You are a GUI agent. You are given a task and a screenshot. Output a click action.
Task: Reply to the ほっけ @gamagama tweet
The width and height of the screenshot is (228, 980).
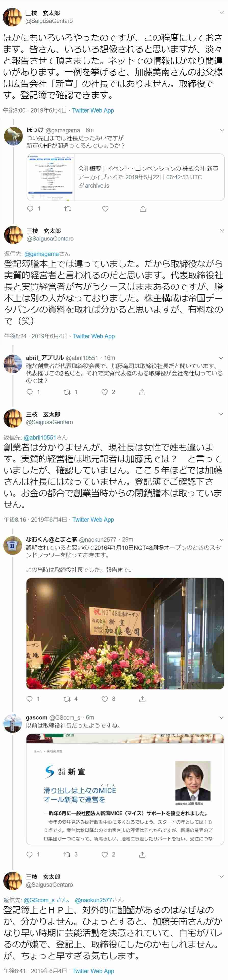(30, 208)
